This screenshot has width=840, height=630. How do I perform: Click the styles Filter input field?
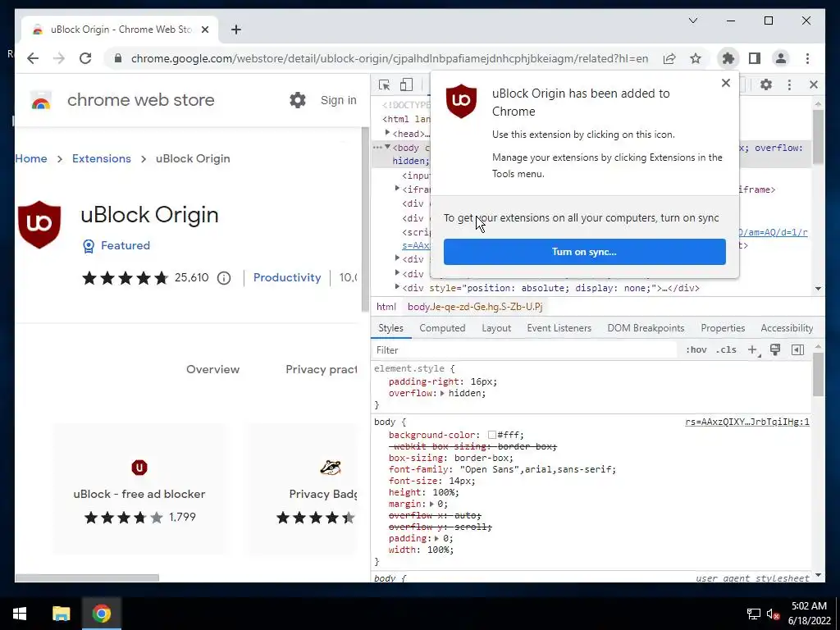tap(525, 349)
